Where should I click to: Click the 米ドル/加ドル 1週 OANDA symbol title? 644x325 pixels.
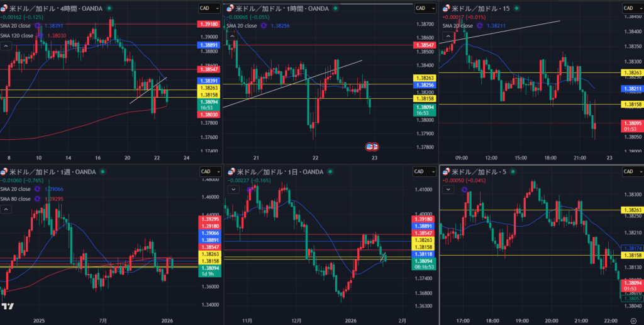(x=49, y=171)
